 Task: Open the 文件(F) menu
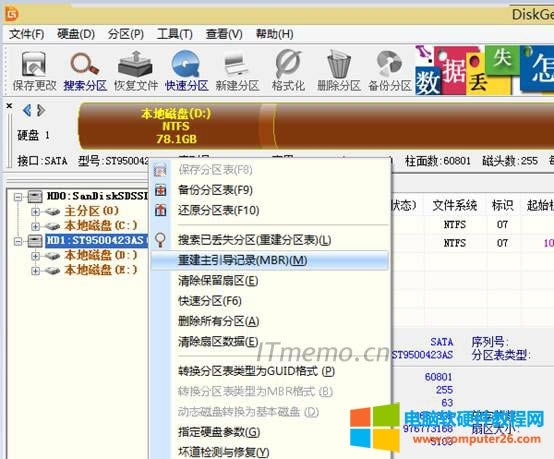click(x=26, y=34)
